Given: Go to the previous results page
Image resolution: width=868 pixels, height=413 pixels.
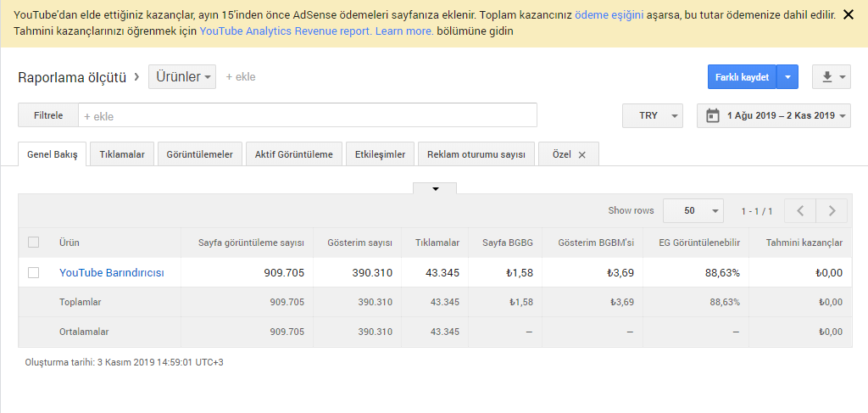Looking at the screenshot, I should tap(800, 210).
